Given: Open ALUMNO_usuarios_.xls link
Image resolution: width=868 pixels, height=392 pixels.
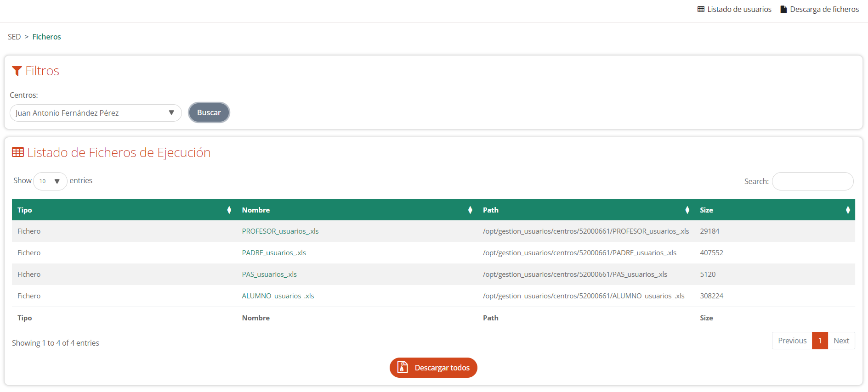Looking at the screenshot, I should pyautogui.click(x=278, y=296).
